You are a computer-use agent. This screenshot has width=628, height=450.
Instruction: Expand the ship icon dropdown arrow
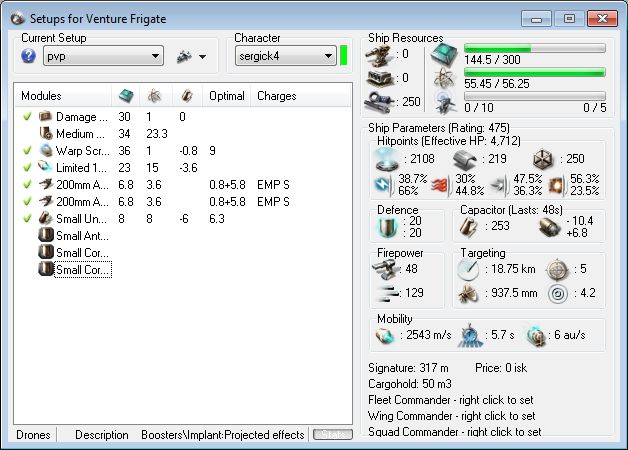pos(203,57)
